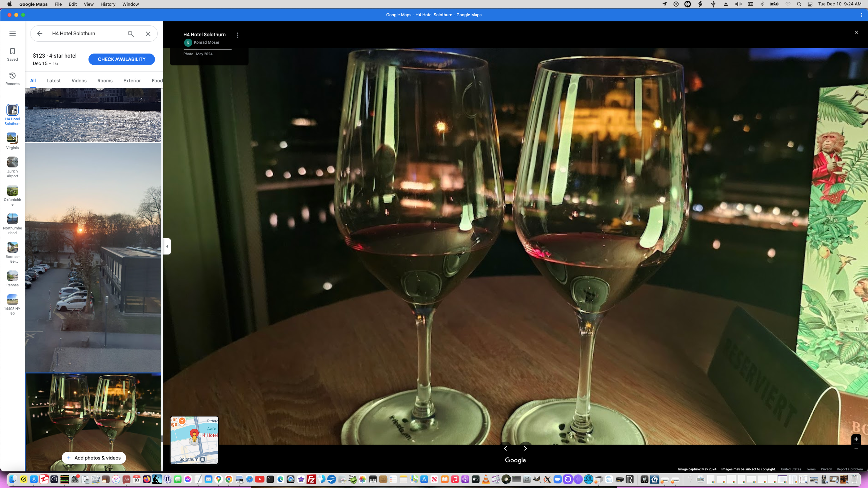Collapse the side panel arrow
Screen dimensions: 868x488
167,246
